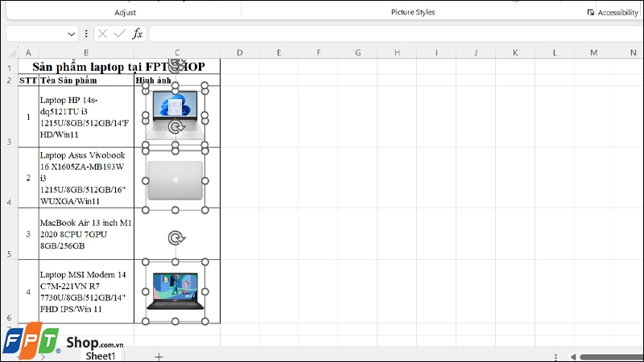644x362 pixels.
Task: Select the 'Laptop HP 14s-dq5121TU' cell
Action: pyautogui.click(x=86, y=117)
